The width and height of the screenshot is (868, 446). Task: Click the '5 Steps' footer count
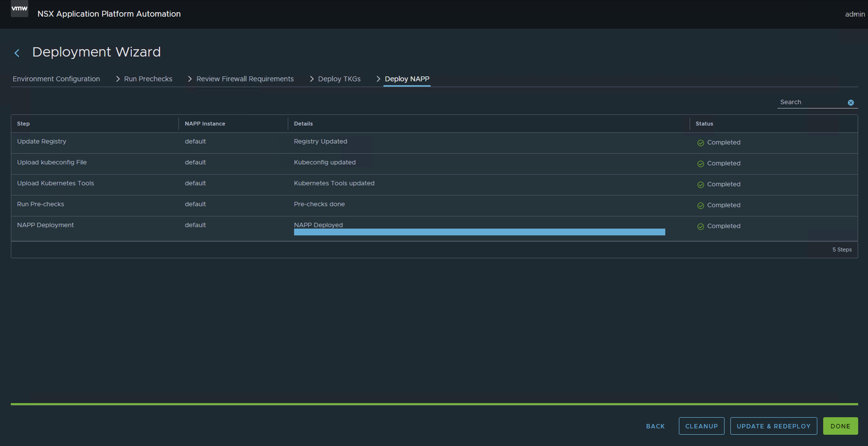[x=842, y=250]
